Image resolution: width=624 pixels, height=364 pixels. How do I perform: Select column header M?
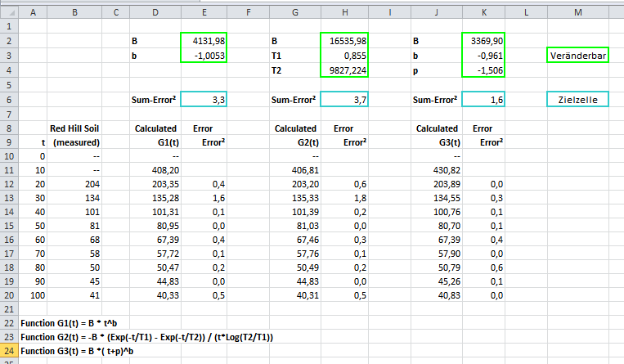578,11
